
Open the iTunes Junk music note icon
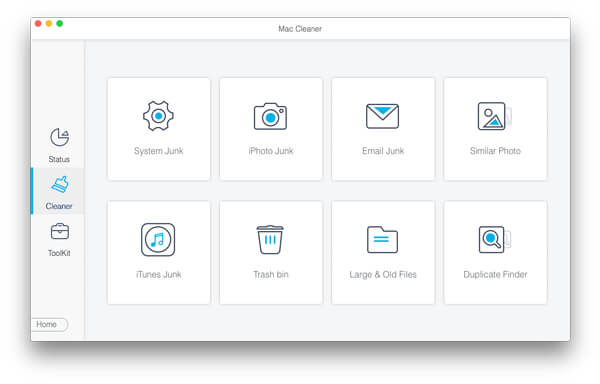point(158,240)
